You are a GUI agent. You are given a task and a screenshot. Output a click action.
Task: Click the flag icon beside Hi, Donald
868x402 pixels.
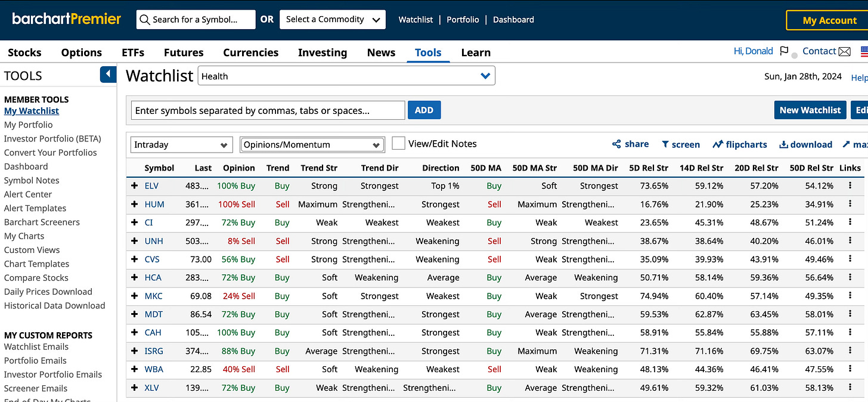point(784,51)
